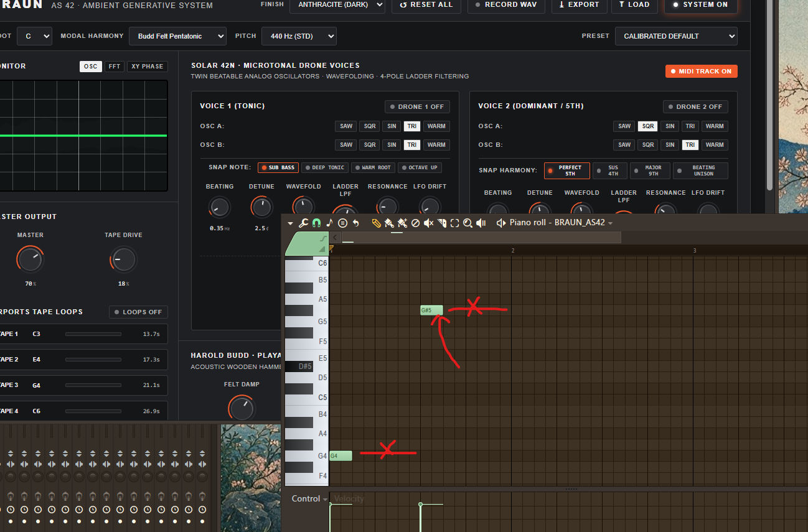Expand the Calibrated Default preset dropdown

[676, 36]
